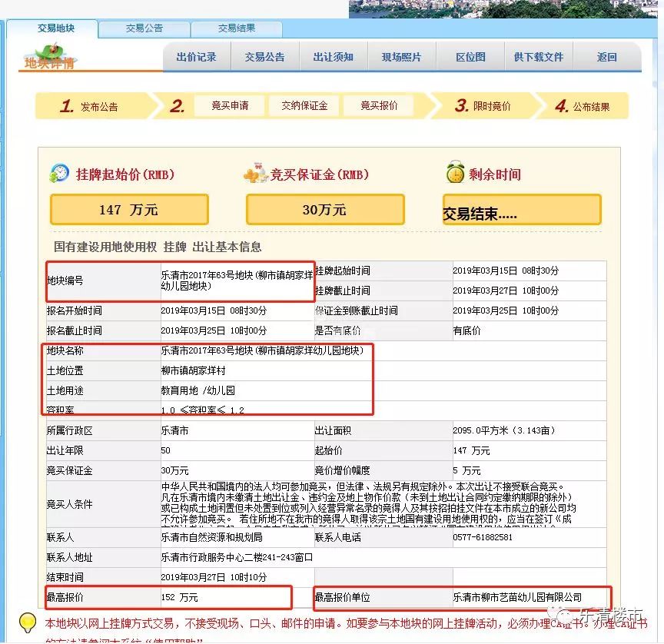664x644 pixels.
Task: Open the 出让须知 transfer notice
Action: coord(334,56)
